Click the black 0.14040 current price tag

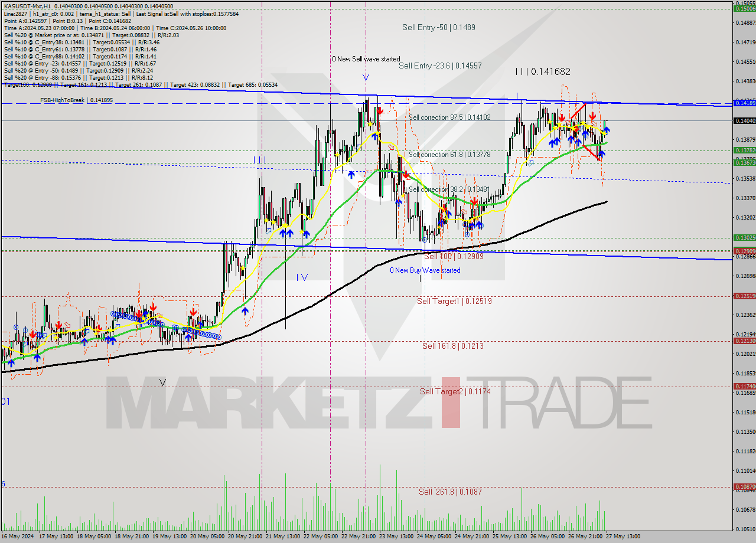pyautogui.click(x=744, y=120)
